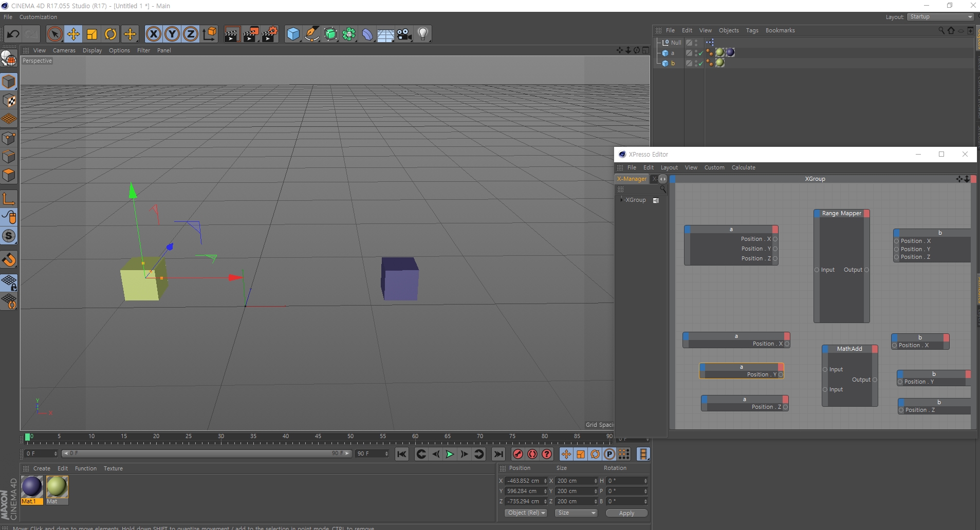Select the Mat 1 material thumbnail

(31, 487)
